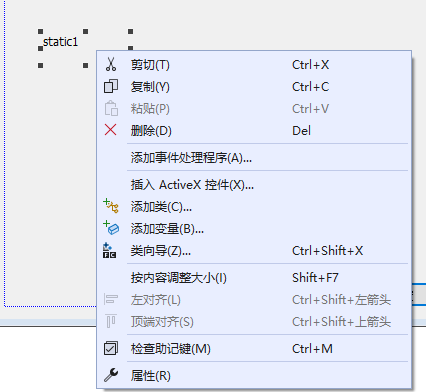Select the static1 label control

pos(60,42)
